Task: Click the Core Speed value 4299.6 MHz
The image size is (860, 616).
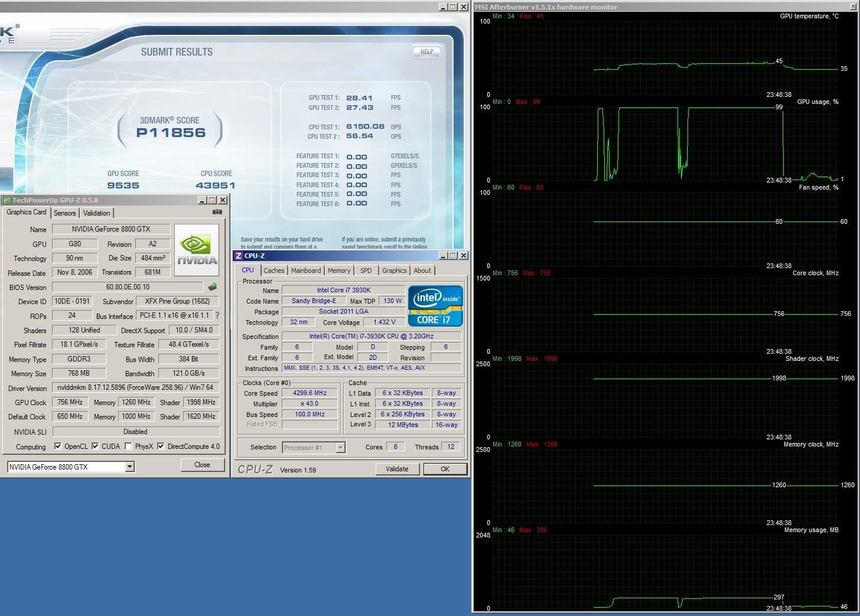Action: click(x=310, y=393)
